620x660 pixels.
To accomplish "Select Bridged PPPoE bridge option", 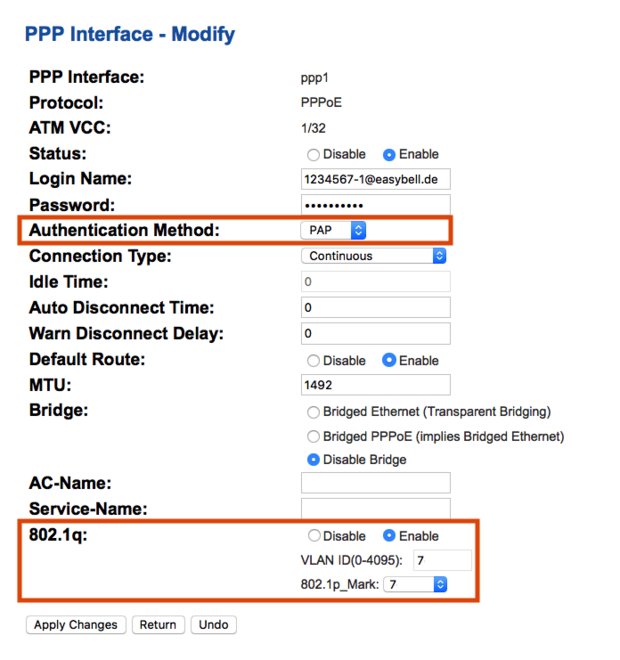I will [x=313, y=437].
